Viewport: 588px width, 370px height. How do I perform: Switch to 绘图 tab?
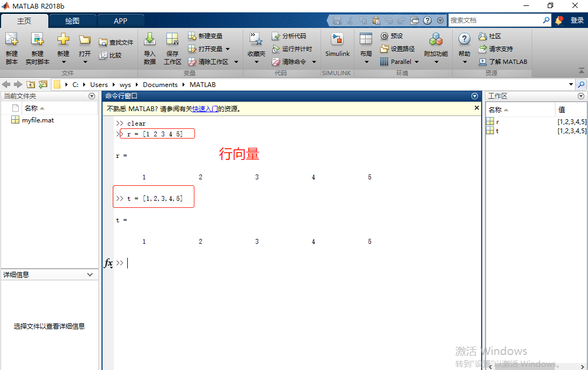point(72,21)
